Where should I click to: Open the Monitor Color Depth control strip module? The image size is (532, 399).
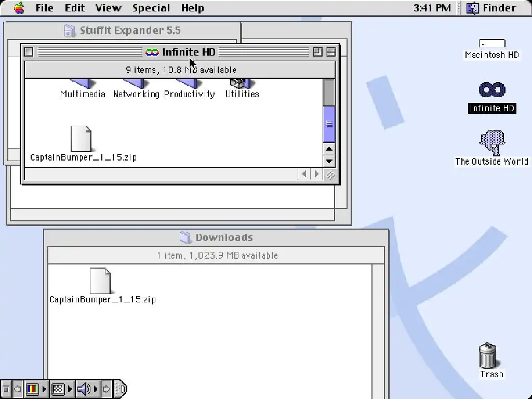pyautogui.click(x=32, y=389)
